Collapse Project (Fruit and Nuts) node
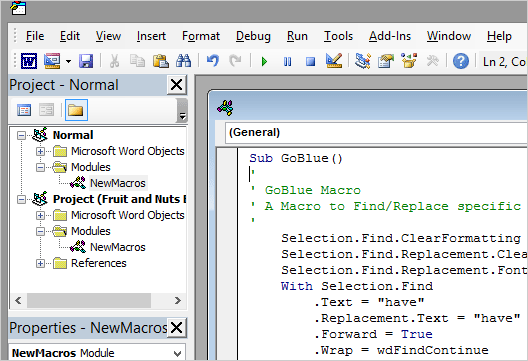 21,199
